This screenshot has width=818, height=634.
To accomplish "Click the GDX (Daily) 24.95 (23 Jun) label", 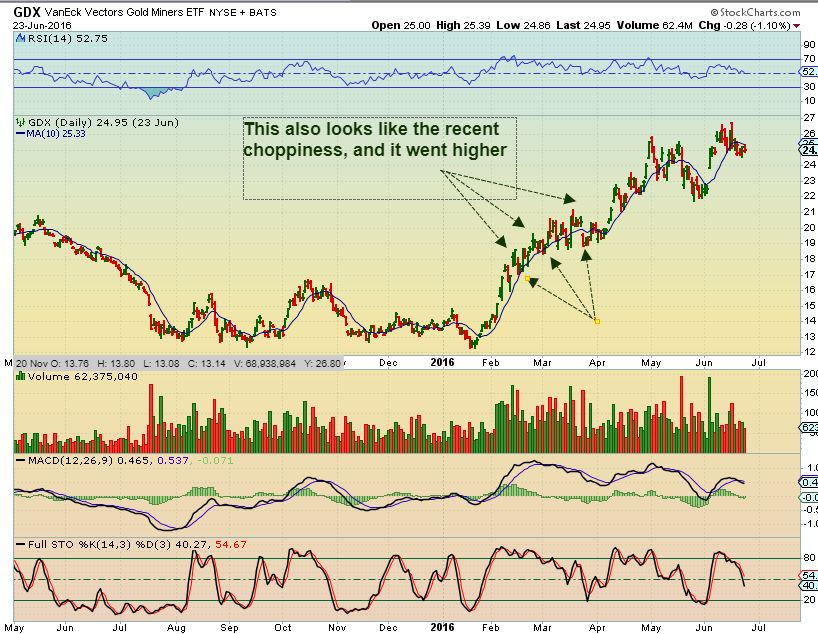I will (x=103, y=122).
